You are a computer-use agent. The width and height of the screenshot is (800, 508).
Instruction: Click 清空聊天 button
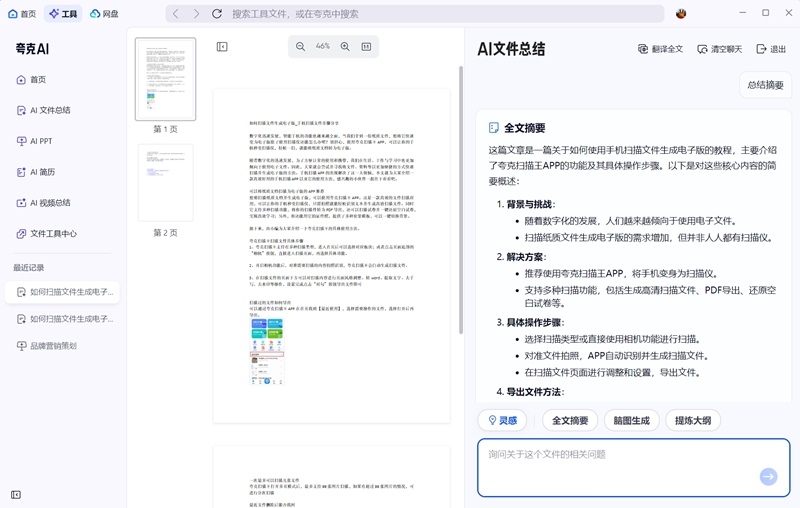pos(719,49)
